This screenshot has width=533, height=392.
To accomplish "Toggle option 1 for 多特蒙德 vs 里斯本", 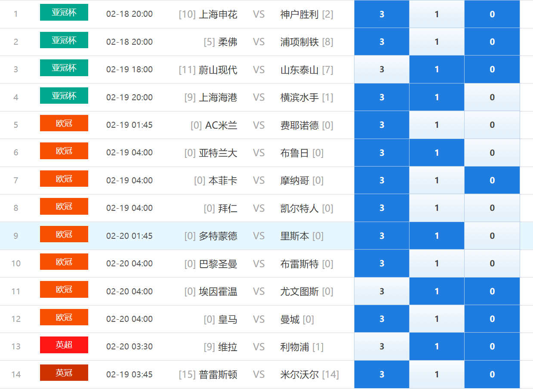I will [437, 236].
